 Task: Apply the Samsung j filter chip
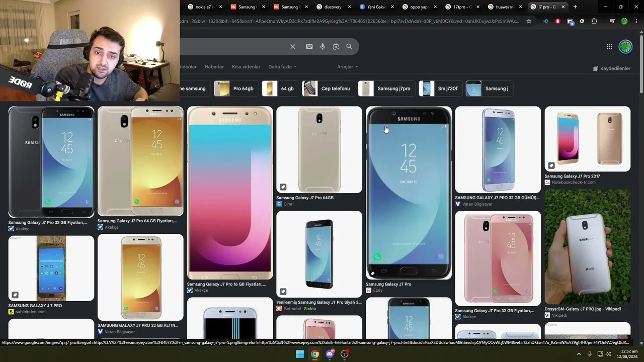click(x=490, y=88)
